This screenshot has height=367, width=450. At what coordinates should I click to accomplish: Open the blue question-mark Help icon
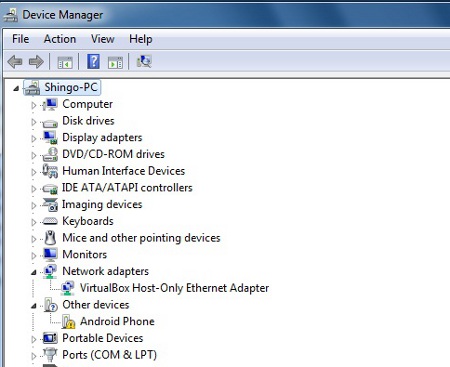coord(93,62)
